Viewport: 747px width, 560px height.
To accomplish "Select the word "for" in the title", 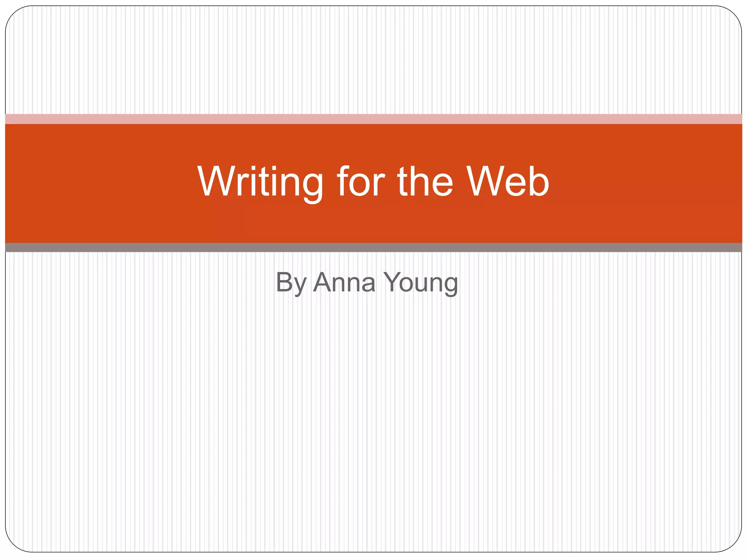I will (x=361, y=182).
